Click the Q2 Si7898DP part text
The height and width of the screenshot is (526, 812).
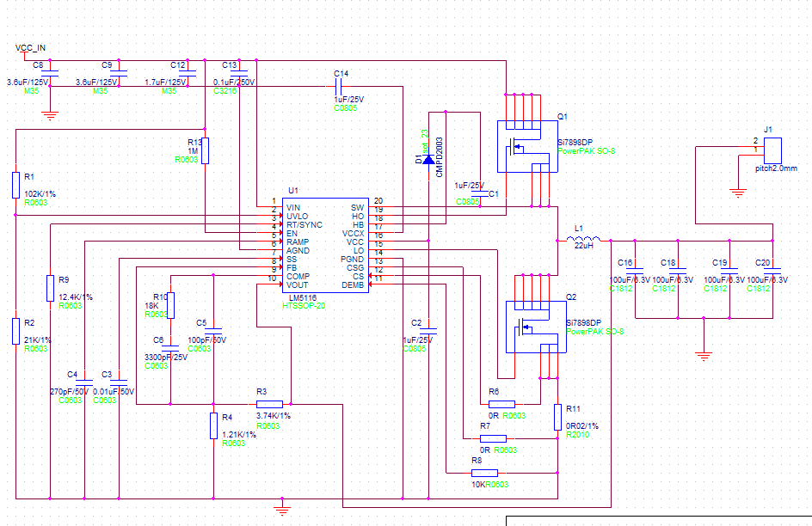[x=583, y=323]
